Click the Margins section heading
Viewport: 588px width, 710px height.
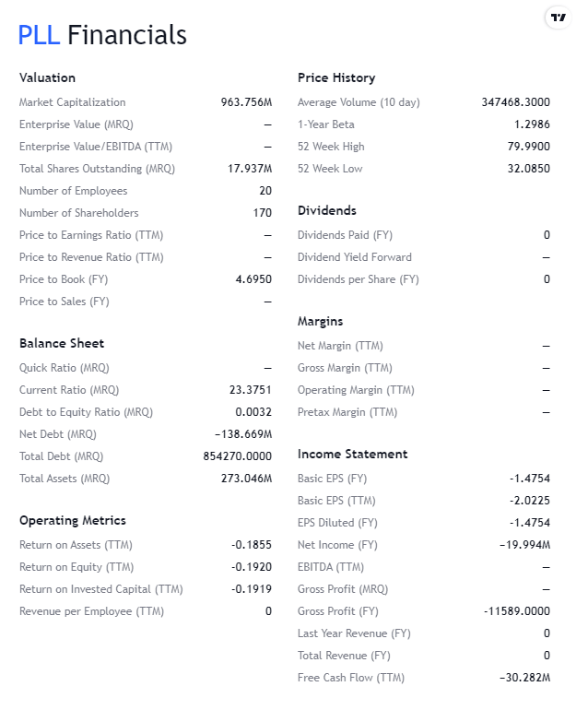(x=320, y=321)
